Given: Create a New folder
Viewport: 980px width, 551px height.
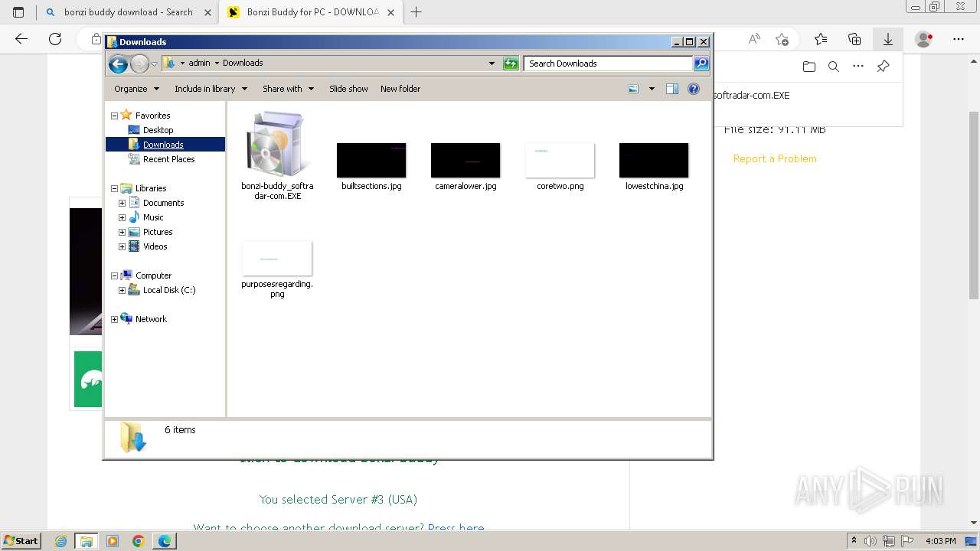Looking at the screenshot, I should [400, 89].
